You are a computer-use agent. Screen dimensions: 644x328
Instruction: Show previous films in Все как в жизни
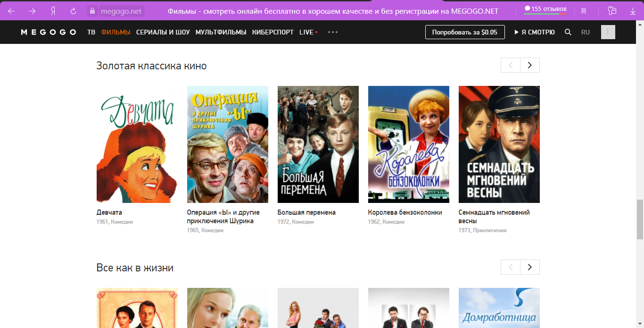(511, 267)
